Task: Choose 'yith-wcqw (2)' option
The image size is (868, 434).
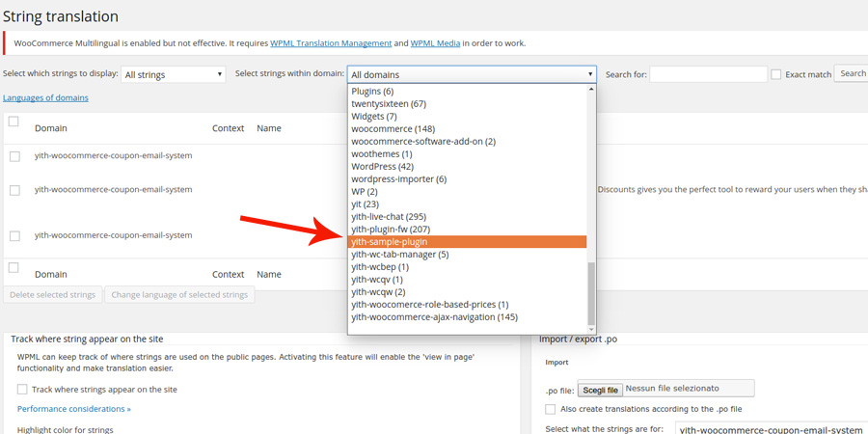Action: (467, 291)
